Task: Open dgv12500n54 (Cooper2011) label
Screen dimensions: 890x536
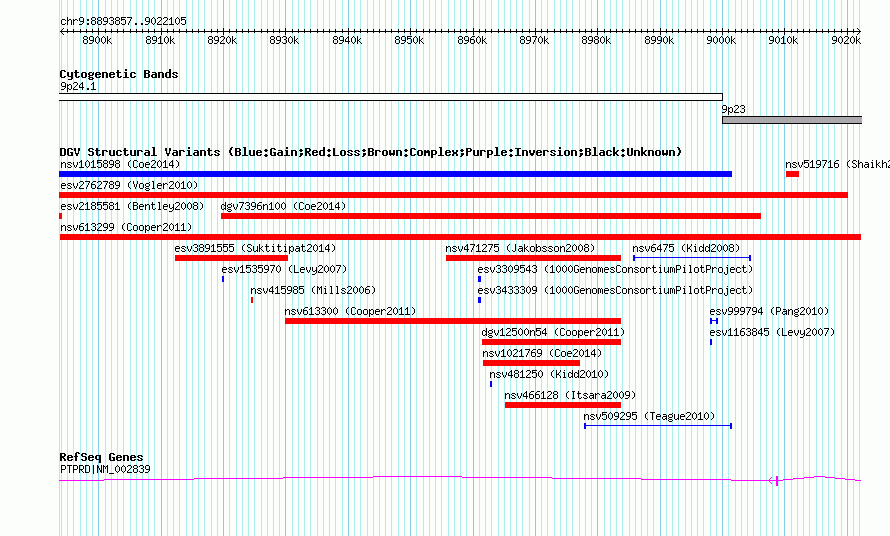Action: click(x=553, y=332)
